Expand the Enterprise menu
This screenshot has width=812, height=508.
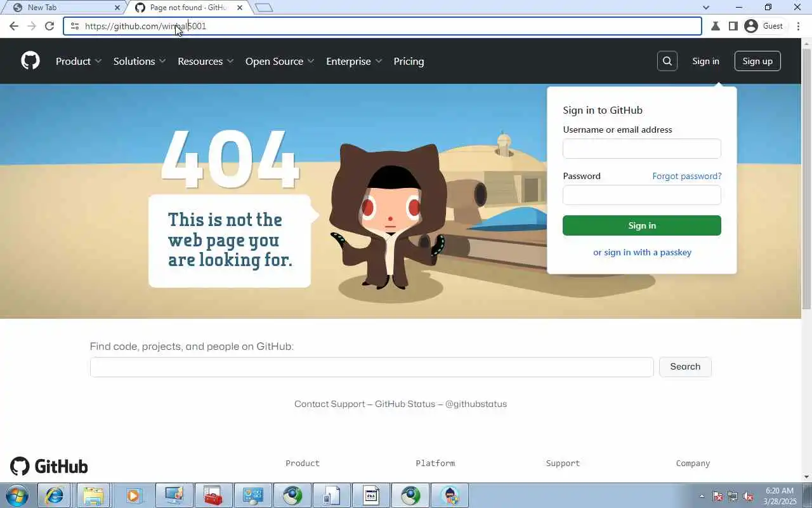(x=354, y=61)
